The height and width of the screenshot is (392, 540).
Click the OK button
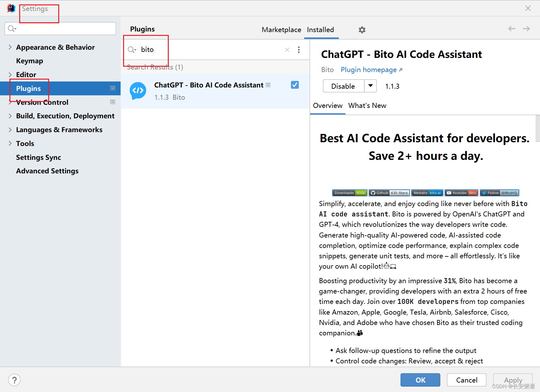420,380
